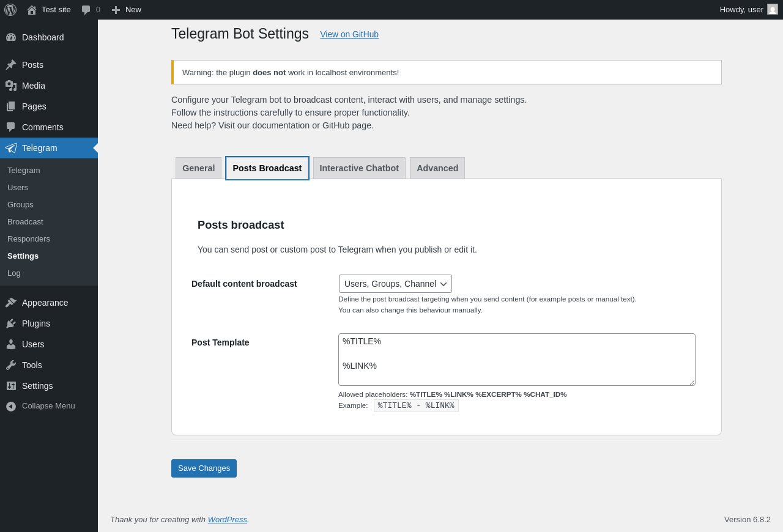The width and height of the screenshot is (783, 532).
Task: Open the WordPress footer link
Action: tap(228, 519)
